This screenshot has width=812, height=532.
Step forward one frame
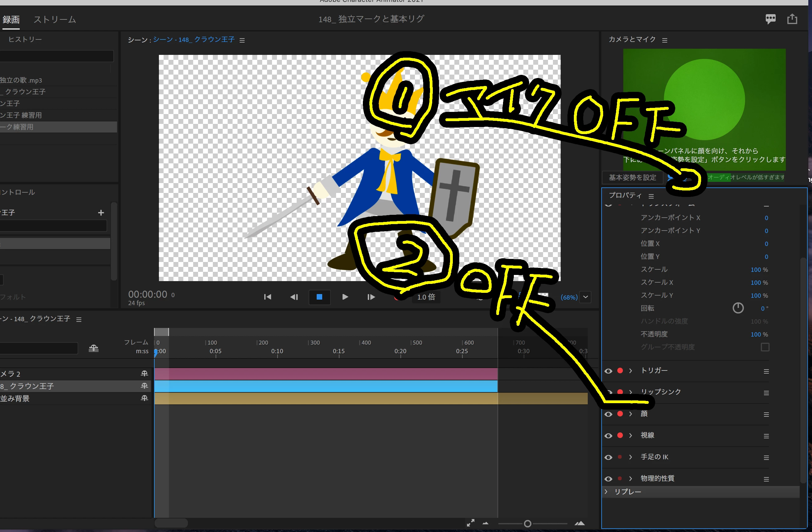(x=371, y=297)
